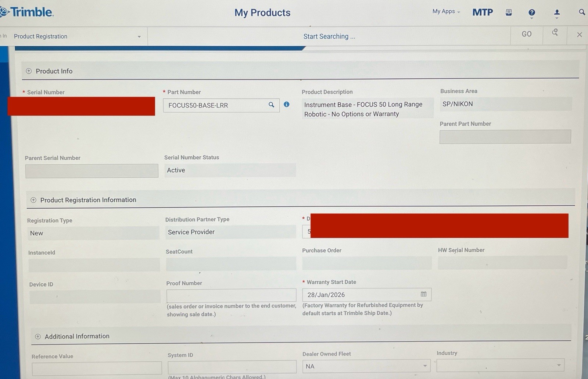588x379 pixels.
Task: Click the Product Description text
Action: 364,109
